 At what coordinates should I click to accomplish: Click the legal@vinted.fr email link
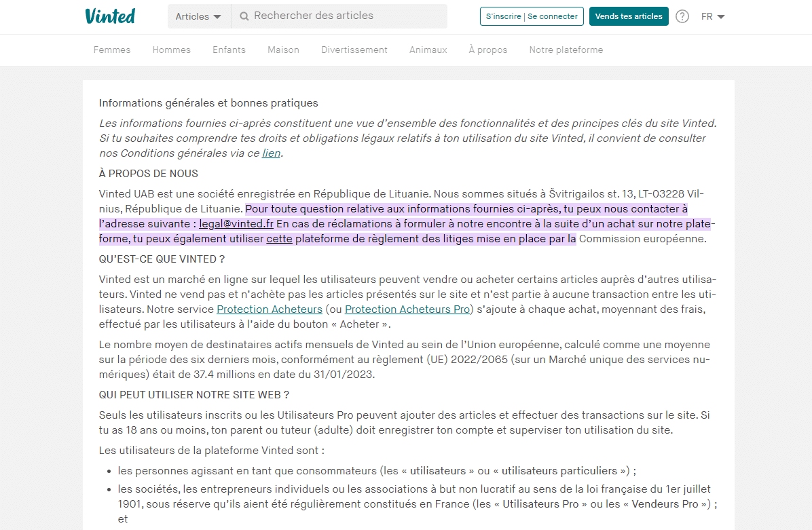click(x=235, y=223)
